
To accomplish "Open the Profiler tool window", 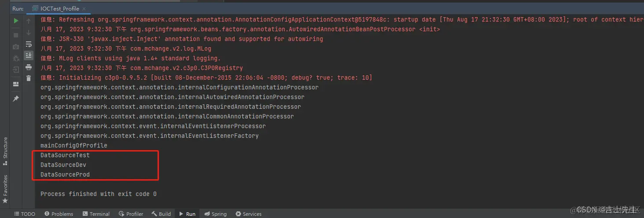I will 130,214.
